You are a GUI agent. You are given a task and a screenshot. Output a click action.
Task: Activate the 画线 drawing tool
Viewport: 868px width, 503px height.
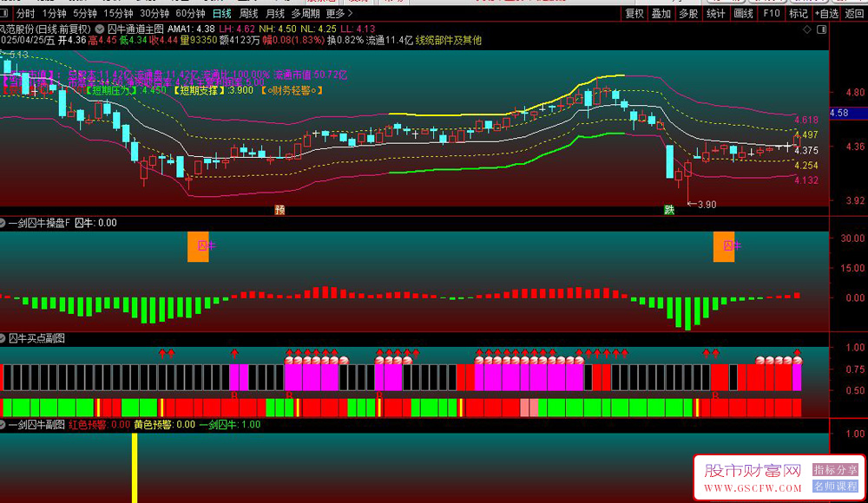click(743, 13)
